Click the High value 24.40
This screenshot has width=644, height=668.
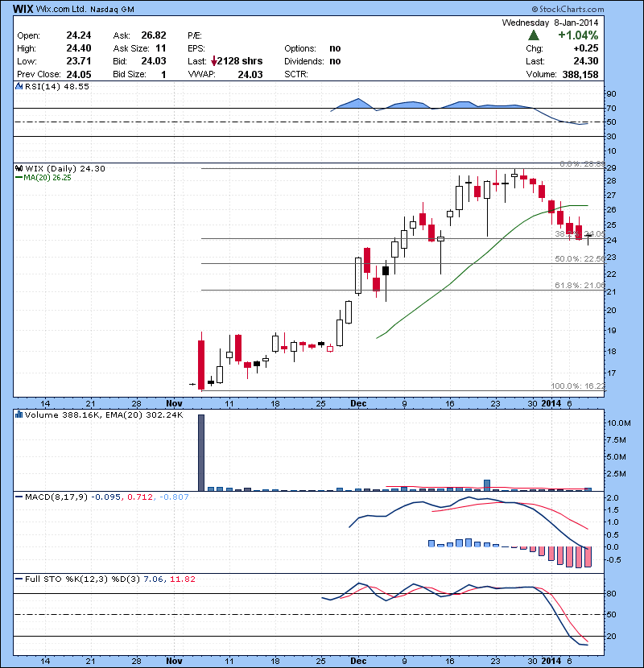click(79, 48)
